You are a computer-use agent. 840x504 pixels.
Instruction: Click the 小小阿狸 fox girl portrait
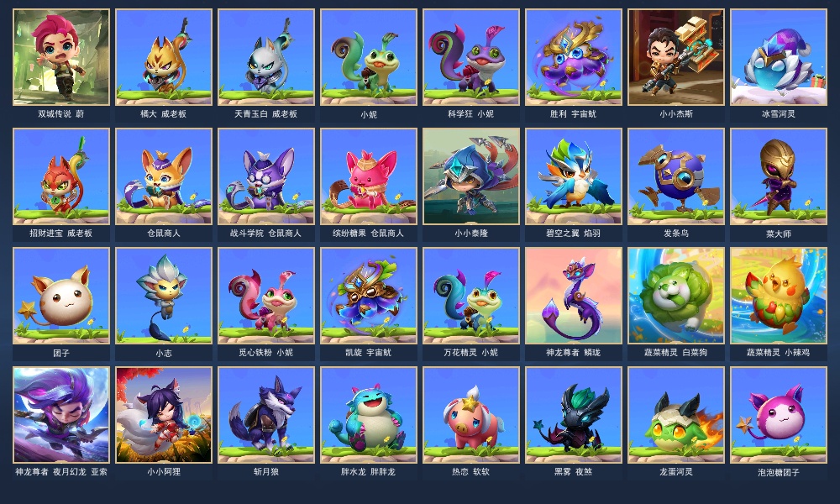164,415
